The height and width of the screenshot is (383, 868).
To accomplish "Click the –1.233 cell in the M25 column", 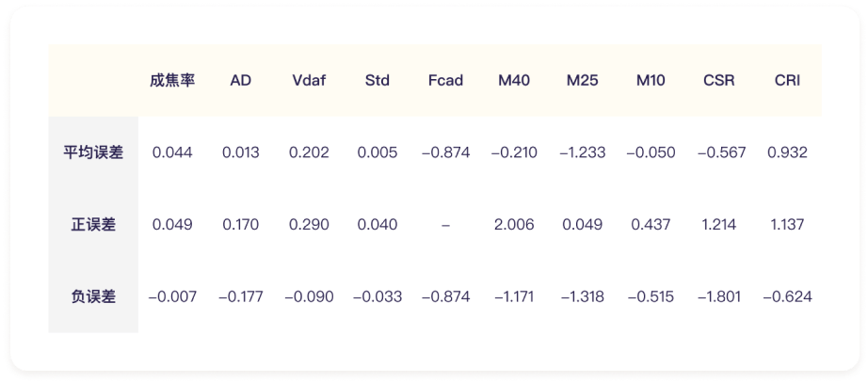I will [582, 152].
